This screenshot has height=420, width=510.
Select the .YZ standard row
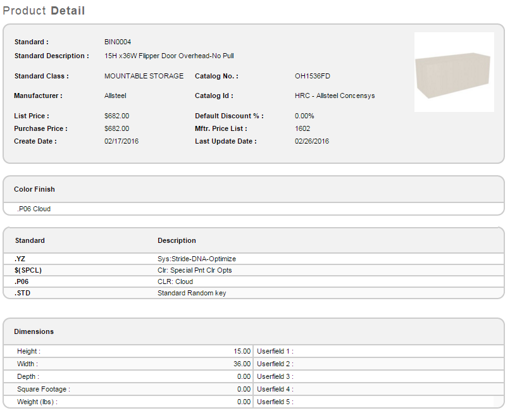(x=20, y=259)
